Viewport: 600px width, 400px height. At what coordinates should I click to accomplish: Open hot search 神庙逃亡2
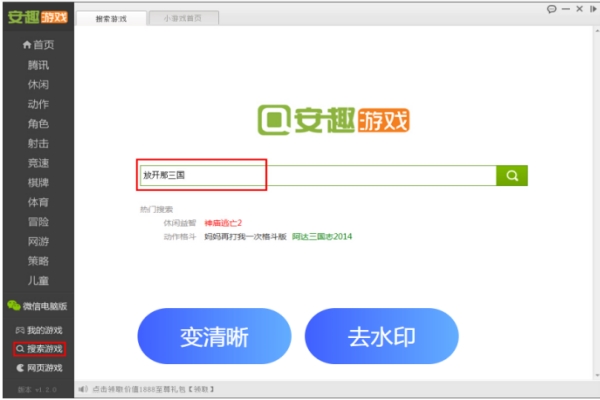tap(223, 223)
